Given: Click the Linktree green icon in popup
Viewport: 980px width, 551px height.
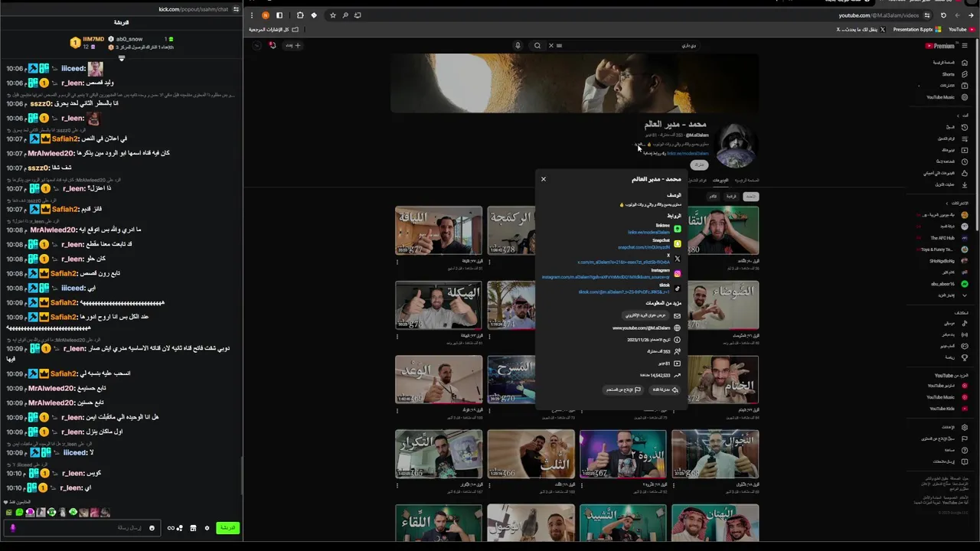Looking at the screenshot, I should click(677, 229).
